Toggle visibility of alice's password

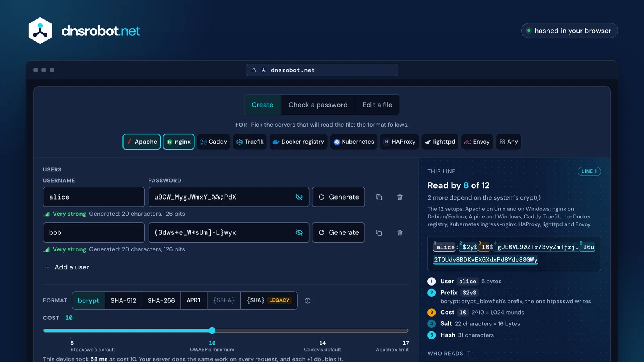click(299, 197)
